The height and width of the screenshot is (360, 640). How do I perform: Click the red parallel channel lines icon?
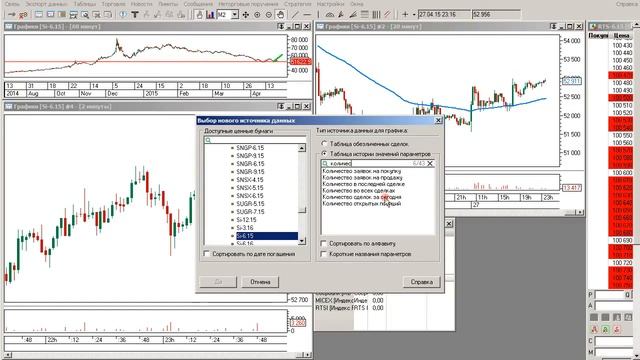tap(387, 15)
